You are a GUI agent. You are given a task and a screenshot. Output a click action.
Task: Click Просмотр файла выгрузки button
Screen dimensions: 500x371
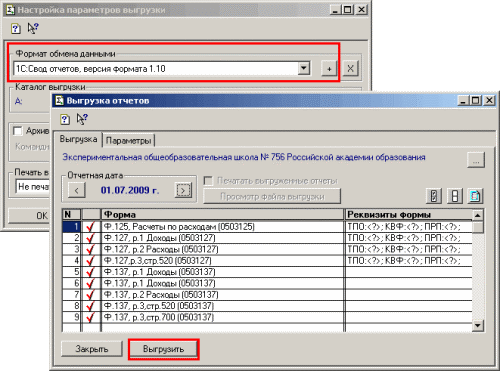tap(272, 196)
